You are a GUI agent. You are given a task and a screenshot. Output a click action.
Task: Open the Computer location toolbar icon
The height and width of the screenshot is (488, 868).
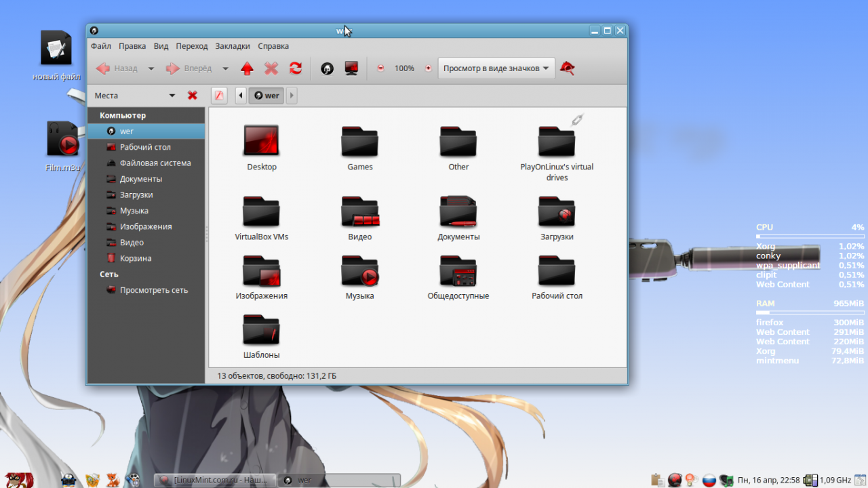(351, 68)
